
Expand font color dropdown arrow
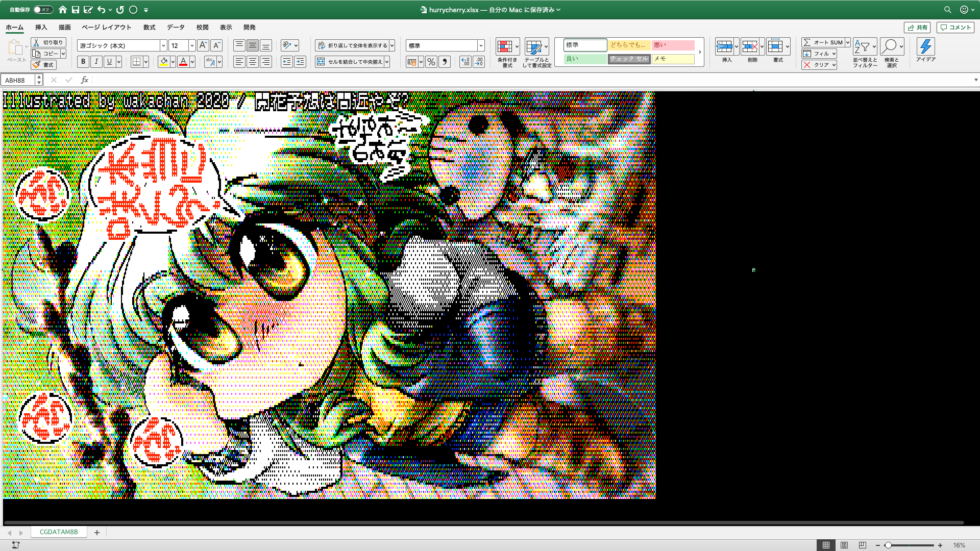pyautogui.click(x=192, y=62)
